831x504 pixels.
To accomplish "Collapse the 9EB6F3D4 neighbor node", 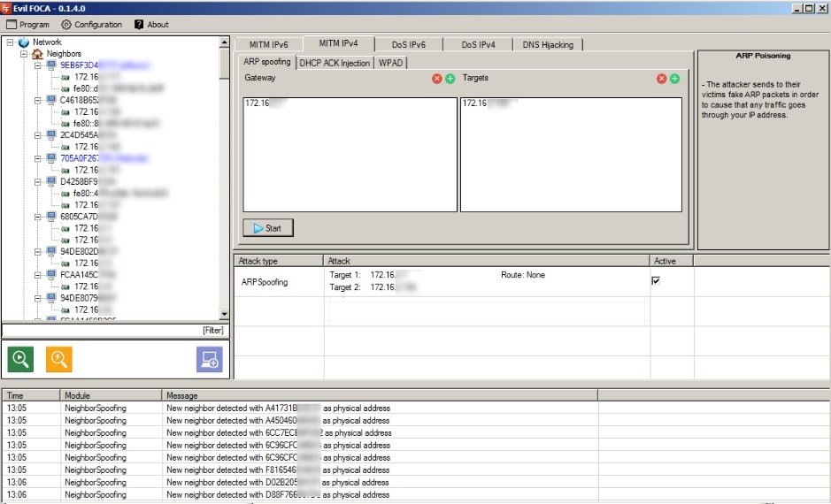I will 38,65.
